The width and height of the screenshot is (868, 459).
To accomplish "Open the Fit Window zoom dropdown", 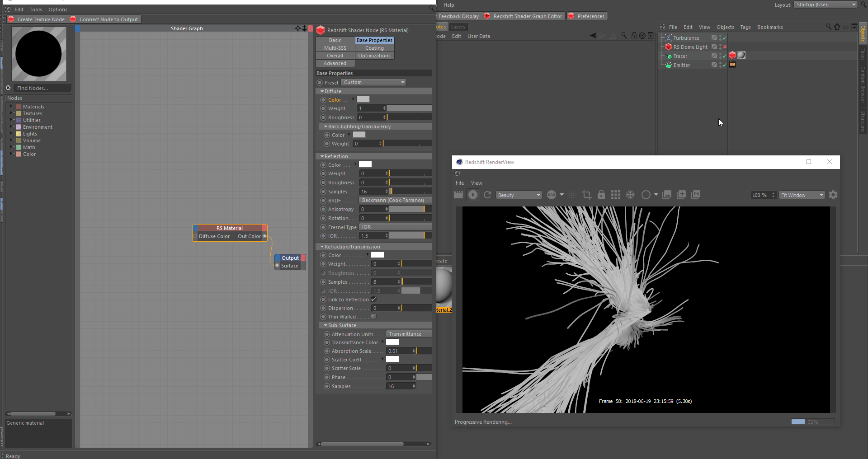I will pos(802,195).
